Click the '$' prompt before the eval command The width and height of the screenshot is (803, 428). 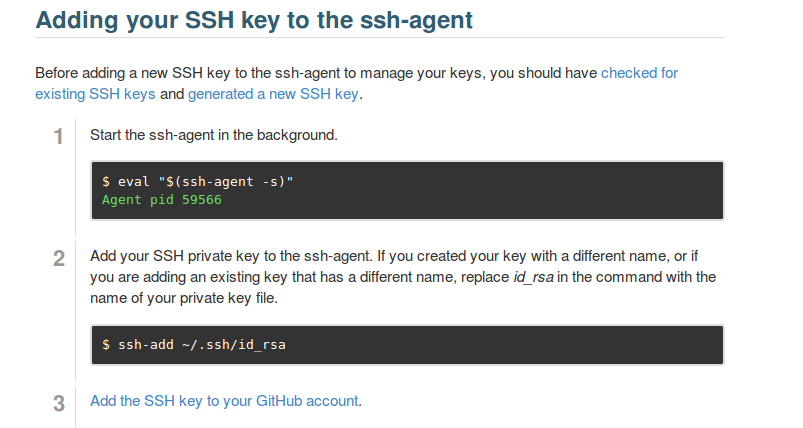tap(106, 182)
